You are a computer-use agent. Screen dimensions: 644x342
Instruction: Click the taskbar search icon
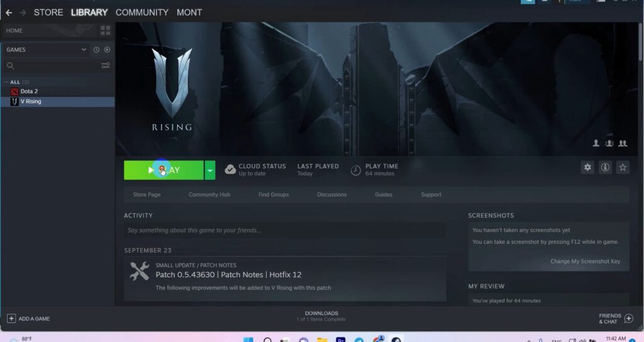point(267,339)
